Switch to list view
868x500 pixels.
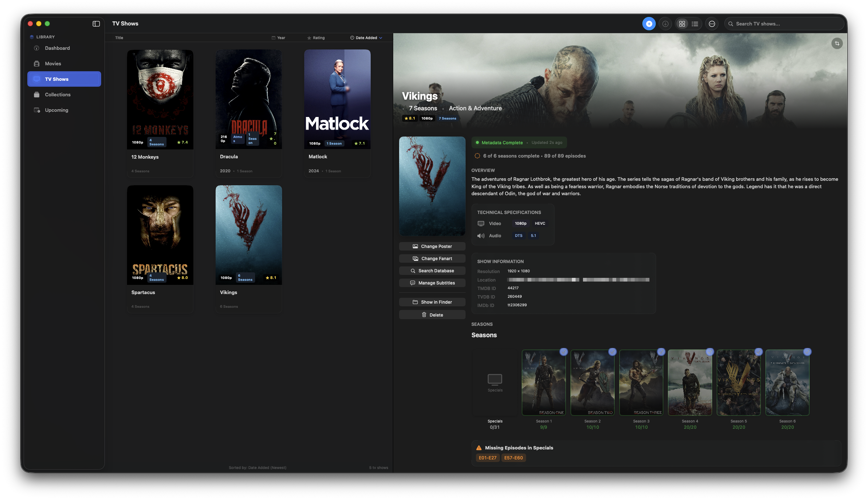695,23
